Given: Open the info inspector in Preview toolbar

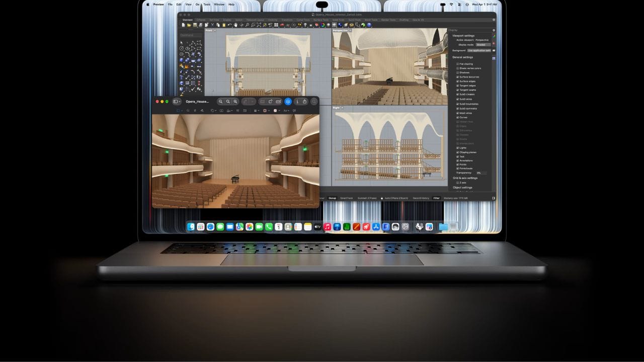Looking at the screenshot, I should point(297,102).
